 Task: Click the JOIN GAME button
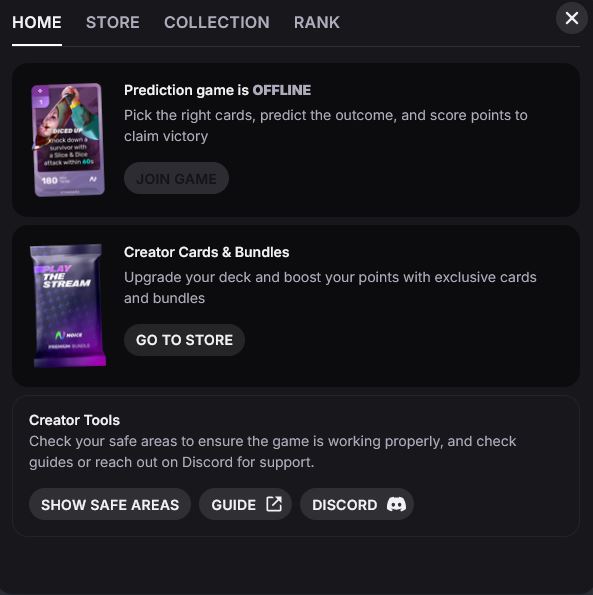pyautogui.click(x=176, y=178)
